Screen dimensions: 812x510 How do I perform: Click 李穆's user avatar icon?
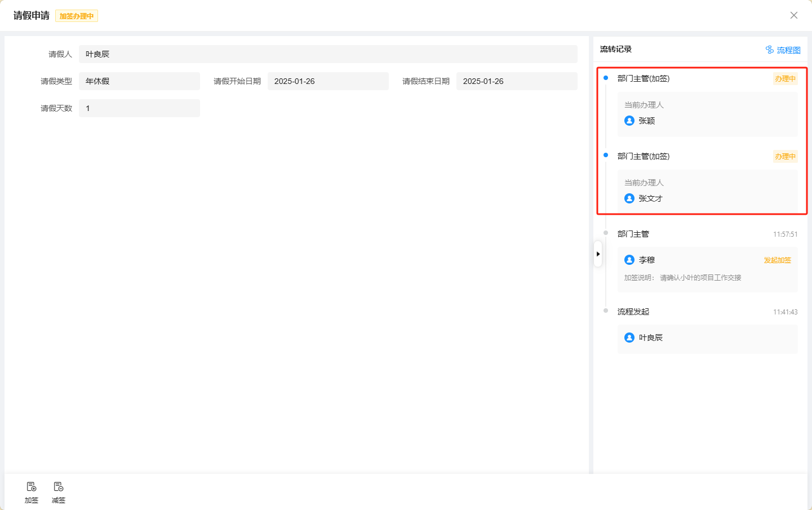pos(629,260)
